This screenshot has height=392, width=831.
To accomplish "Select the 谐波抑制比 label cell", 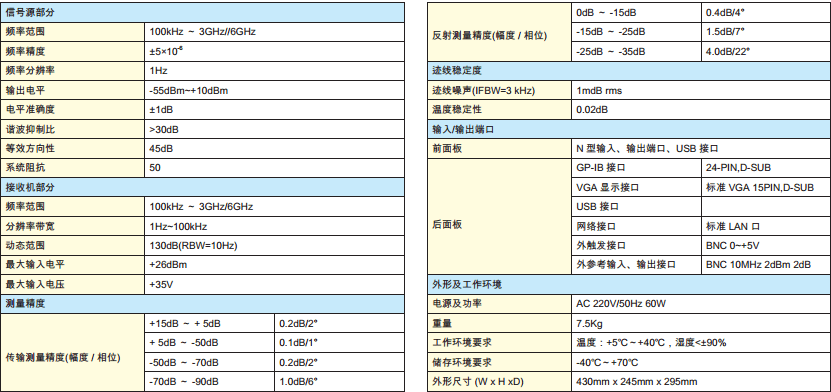I will pos(73,129).
